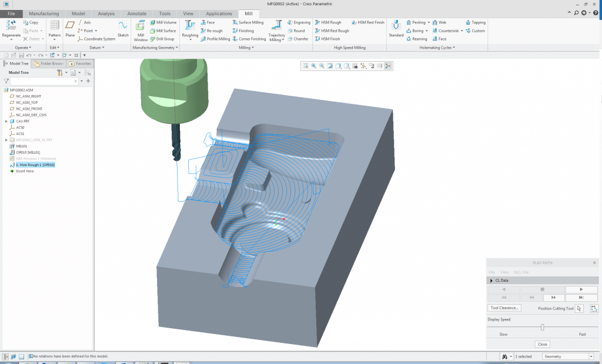Choose the Chamfer milling tool
Viewport: 602px width, 364px height.
pyautogui.click(x=299, y=39)
